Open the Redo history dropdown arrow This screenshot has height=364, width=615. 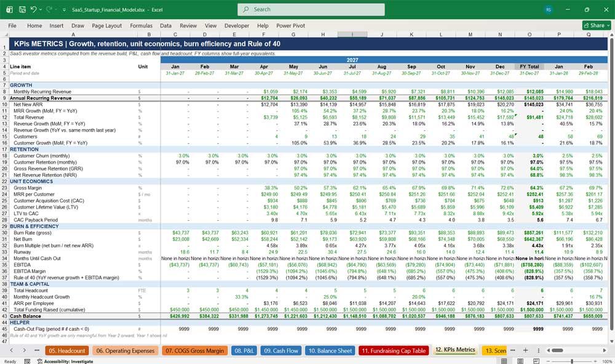[56, 9]
